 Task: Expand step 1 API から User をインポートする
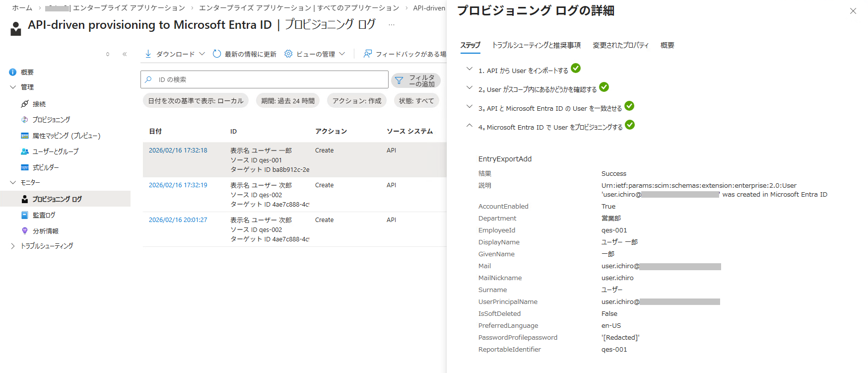[469, 69]
